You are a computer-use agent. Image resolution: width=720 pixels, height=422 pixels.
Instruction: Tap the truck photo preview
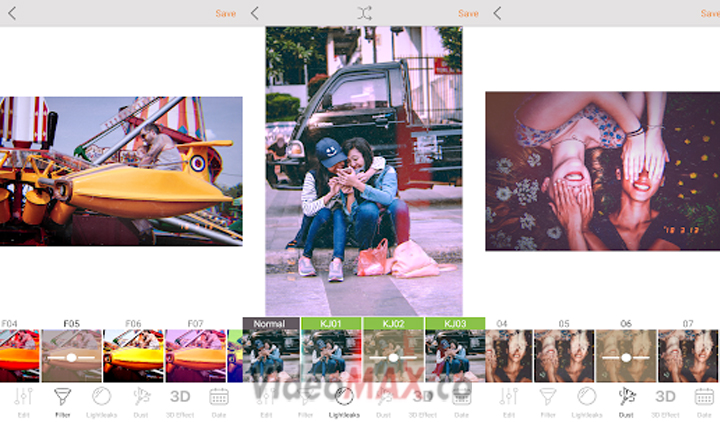tap(364, 171)
